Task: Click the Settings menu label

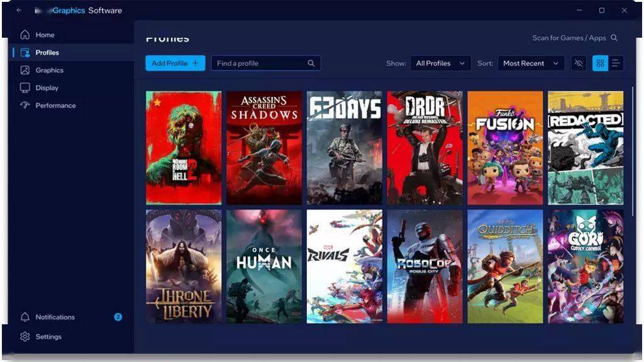Action: click(48, 337)
